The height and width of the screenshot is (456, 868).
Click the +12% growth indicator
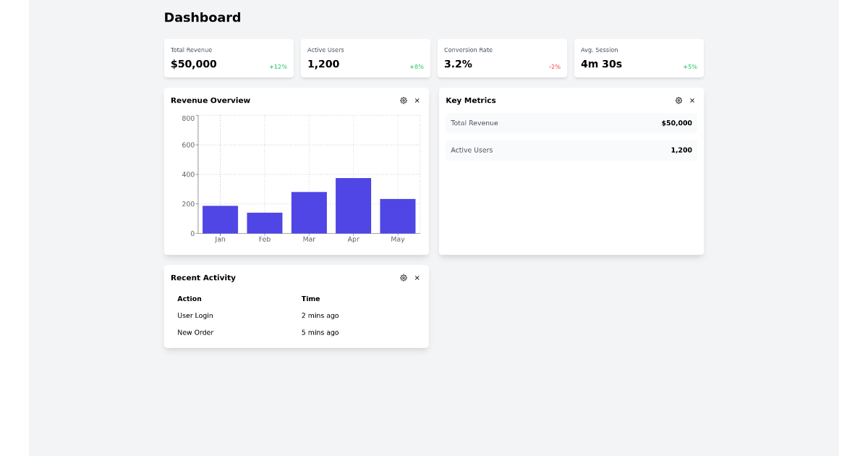tap(278, 66)
